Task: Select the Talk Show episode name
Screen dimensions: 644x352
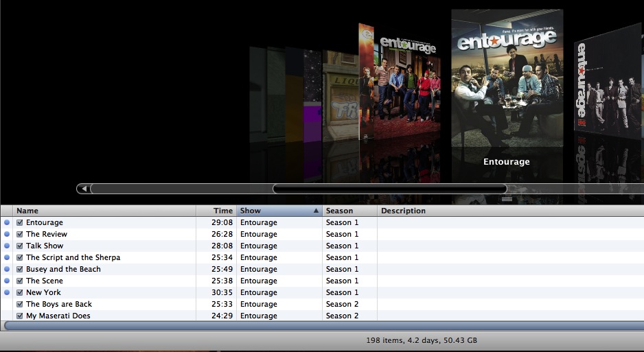Action: point(45,246)
